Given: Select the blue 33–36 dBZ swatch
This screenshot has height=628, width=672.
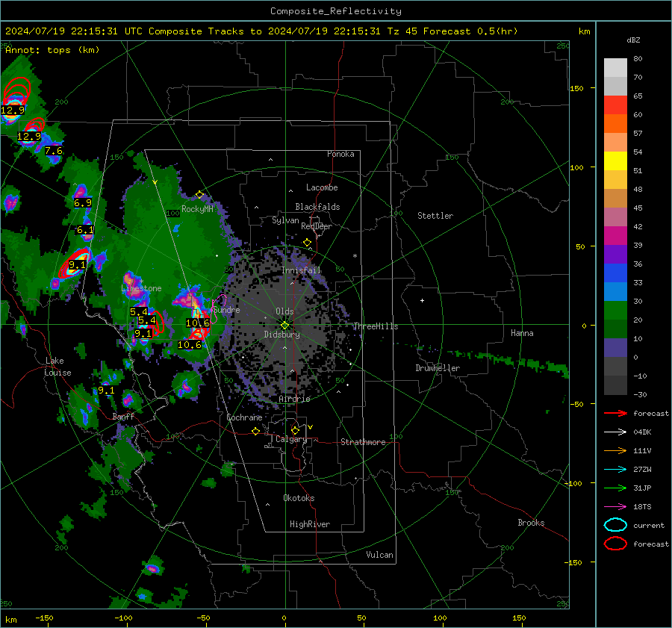Looking at the screenshot, I should pyautogui.click(x=615, y=273).
